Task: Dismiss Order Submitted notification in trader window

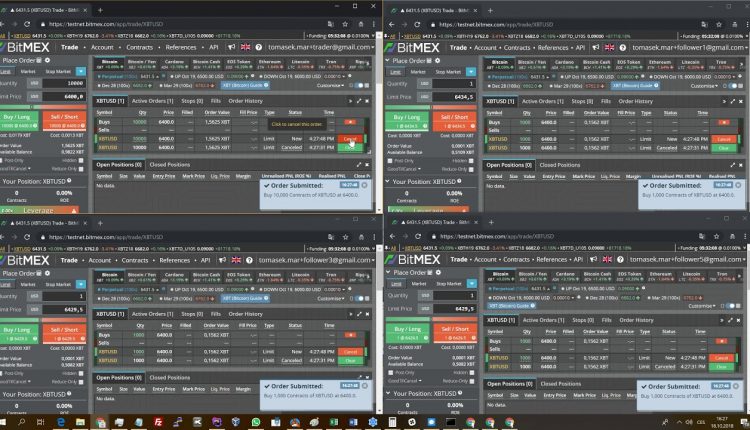Action: (364, 185)
